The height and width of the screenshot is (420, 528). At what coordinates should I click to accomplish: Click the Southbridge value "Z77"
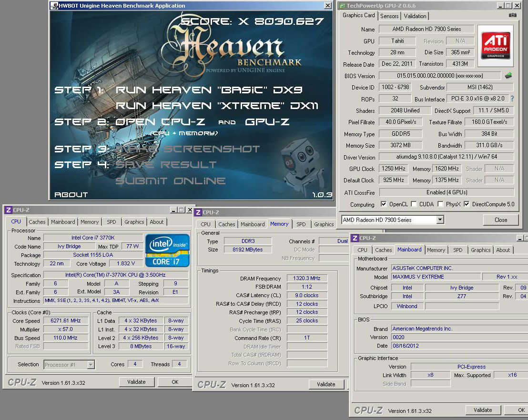[462, 296]
